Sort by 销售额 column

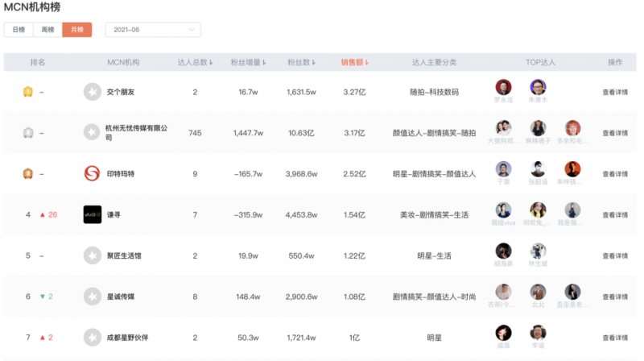354,62
